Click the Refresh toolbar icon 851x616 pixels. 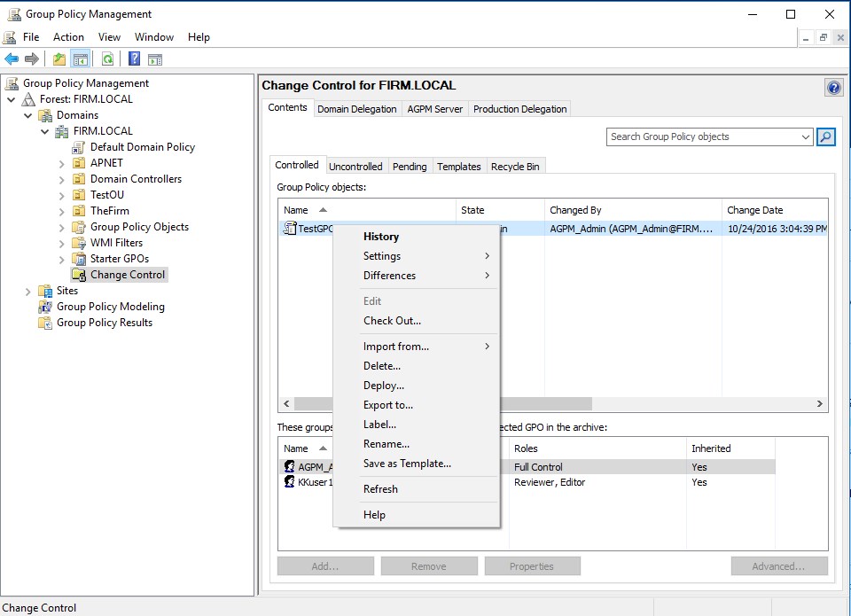click(x=107, y=59)
